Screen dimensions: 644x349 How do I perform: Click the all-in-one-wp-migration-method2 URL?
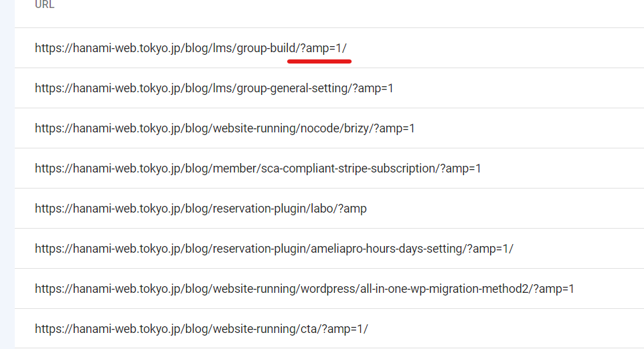click(305, 289)
